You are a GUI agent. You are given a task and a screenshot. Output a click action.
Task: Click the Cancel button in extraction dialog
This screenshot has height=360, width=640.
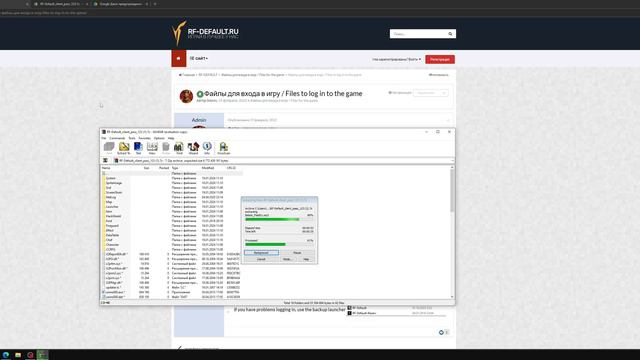click(x=261, y=259)
